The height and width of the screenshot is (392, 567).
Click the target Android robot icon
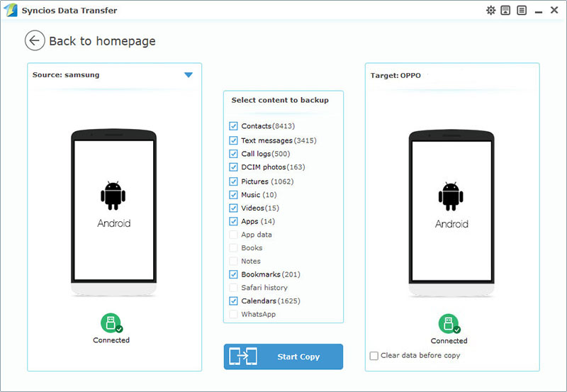tap(451, 196)
